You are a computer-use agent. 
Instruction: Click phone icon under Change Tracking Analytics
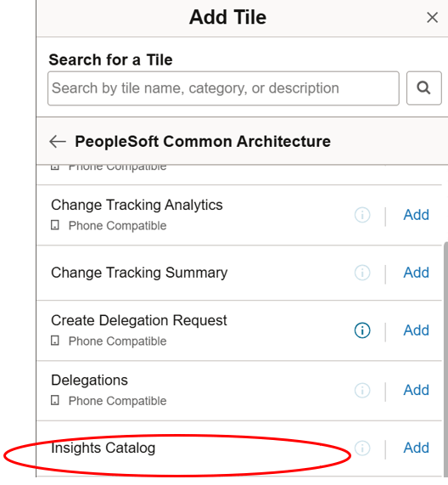coord(54,225)
